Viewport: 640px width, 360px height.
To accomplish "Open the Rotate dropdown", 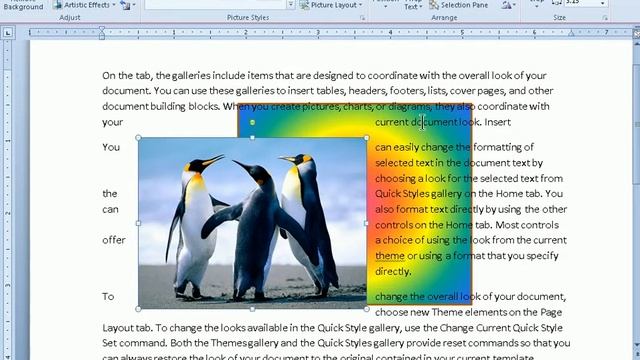I will pos(509,5).
